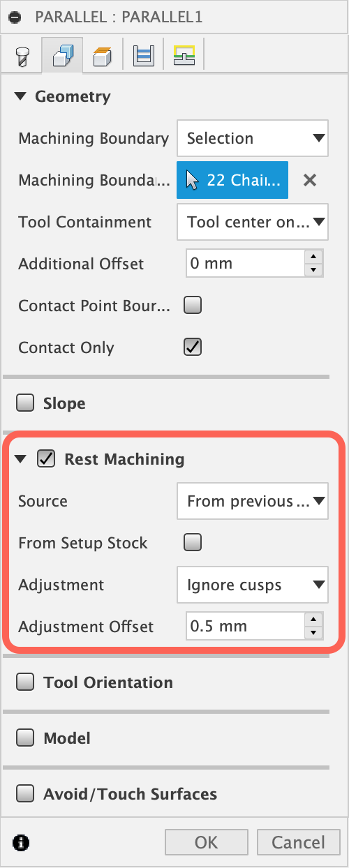
Task: Uncheck the Contact Only checkbox
Action: pyautogui.click(x=192, y=347)
